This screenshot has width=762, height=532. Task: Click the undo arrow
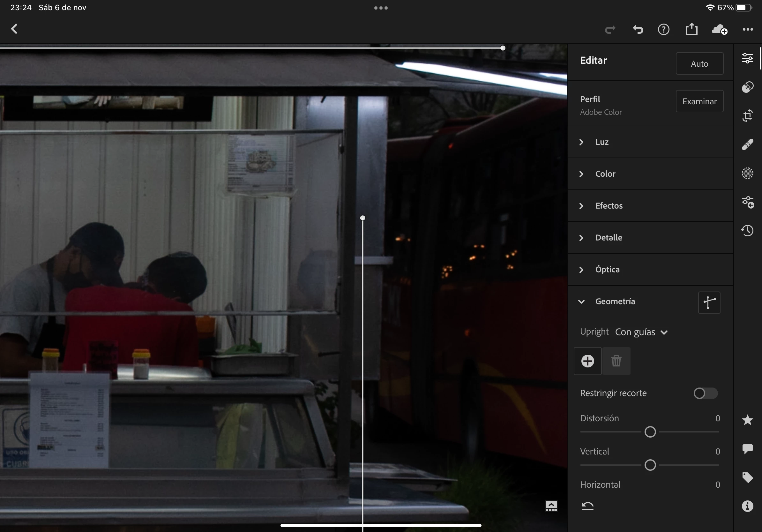638,30
